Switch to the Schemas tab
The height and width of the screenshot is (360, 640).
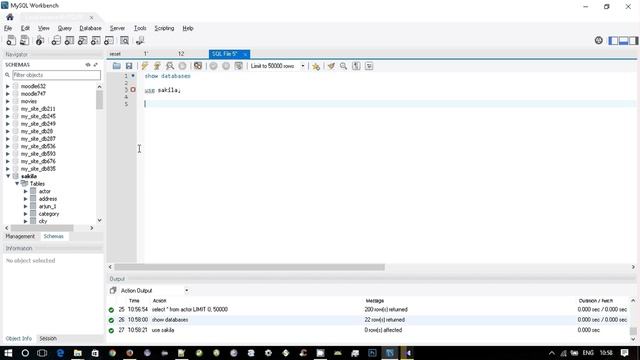point(53,236)
